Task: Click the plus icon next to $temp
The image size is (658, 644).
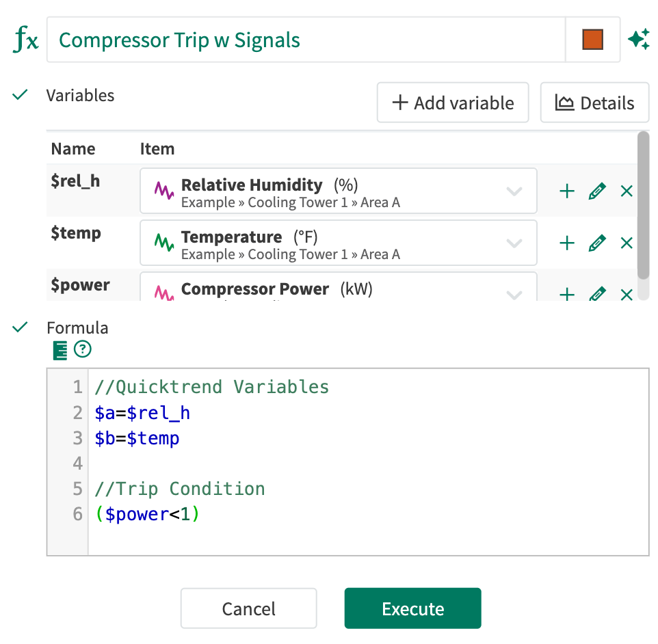Action: pos(567,243)
